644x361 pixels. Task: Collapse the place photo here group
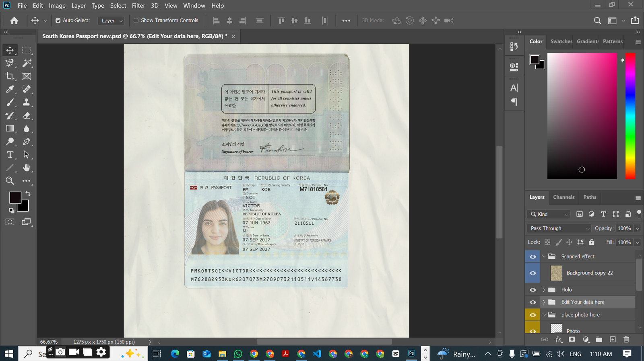pyautogui.click(x=544, y=315)
